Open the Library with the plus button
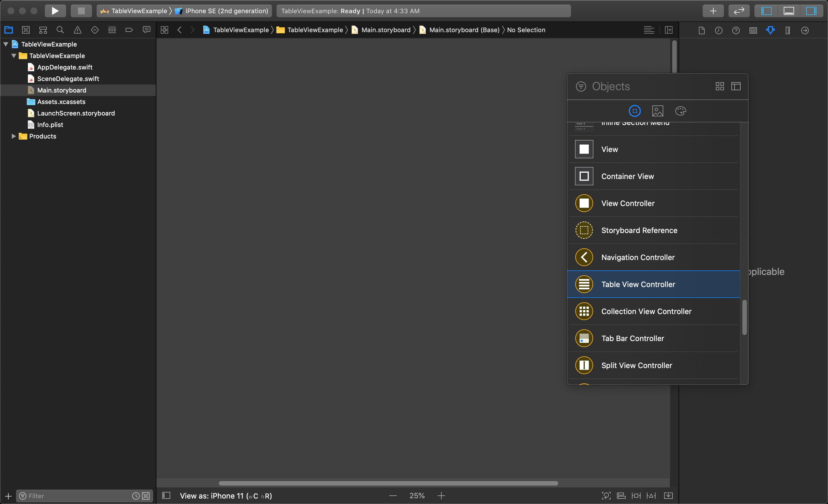The height and width of the screenshot is (504, 828). tap(713, 11)
